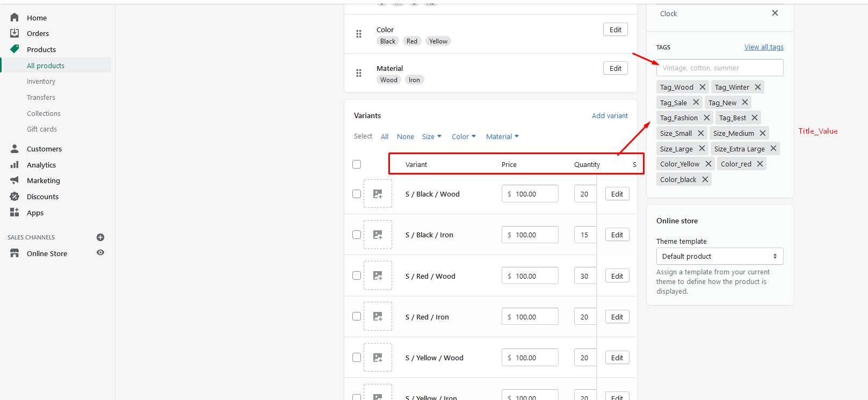Remove the Tag_Wood tag
Image resolution: width=868 pixels, height=400 pixels.
pyautogui.click(x=703, y=87)
